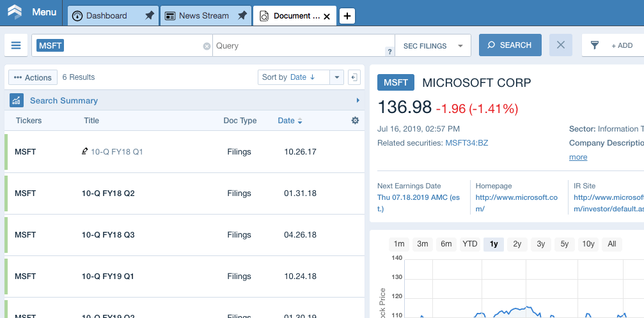The height and width of the screenshot is (318, 644).
Task: Clear search with the X button
Action: 561,45
